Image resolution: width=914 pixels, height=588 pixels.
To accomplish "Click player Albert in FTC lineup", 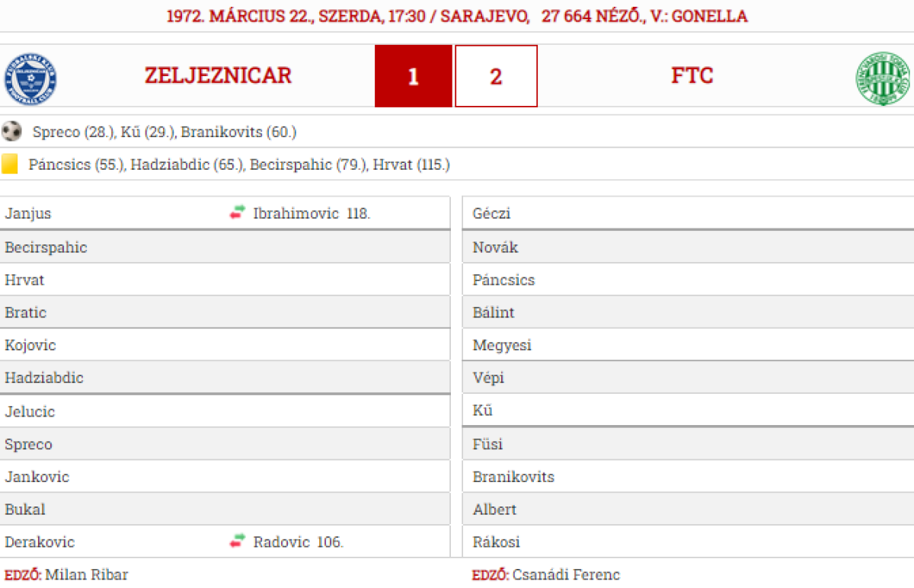I will click(494, 510).
